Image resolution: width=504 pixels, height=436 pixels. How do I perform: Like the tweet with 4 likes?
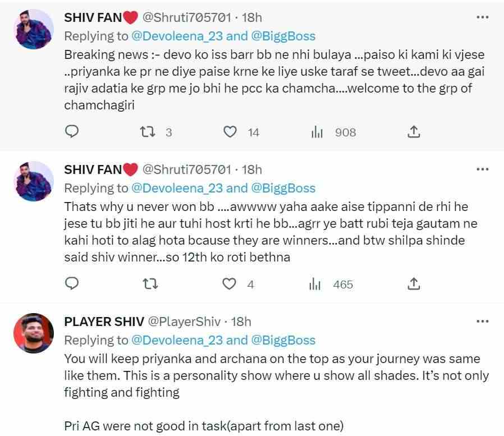230,284
